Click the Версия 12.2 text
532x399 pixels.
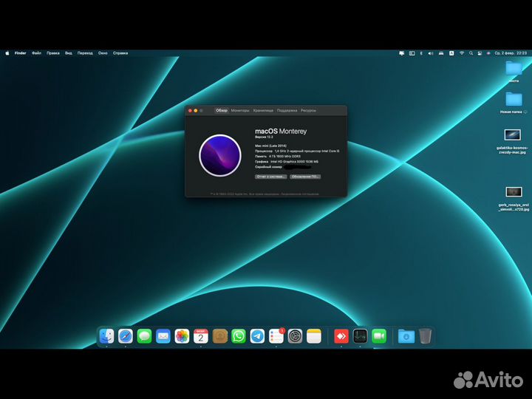(x=264, y=137)
